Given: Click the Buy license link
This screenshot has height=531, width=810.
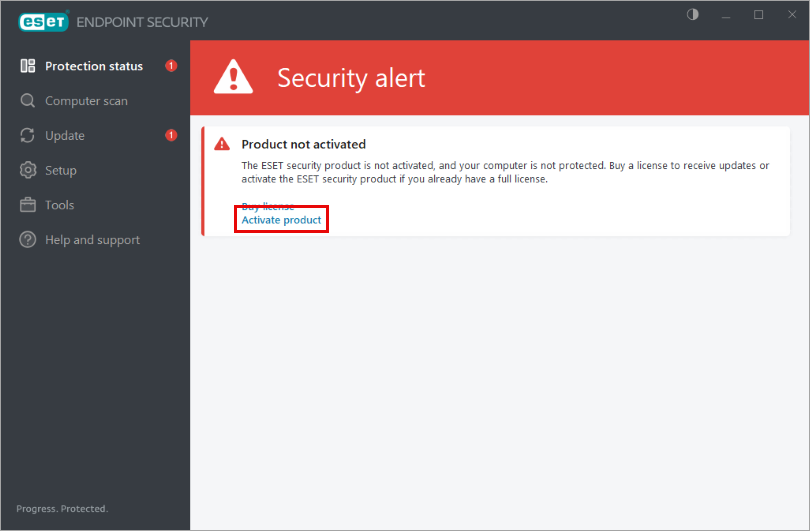Looking at the screenshot, I should pos(268,206).
